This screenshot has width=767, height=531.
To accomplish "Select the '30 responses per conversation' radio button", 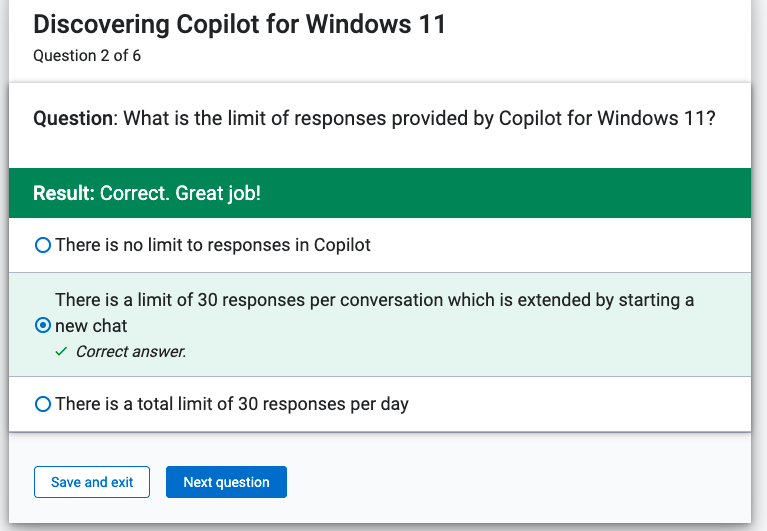I will pyautogui.click(x=43, y=325).
